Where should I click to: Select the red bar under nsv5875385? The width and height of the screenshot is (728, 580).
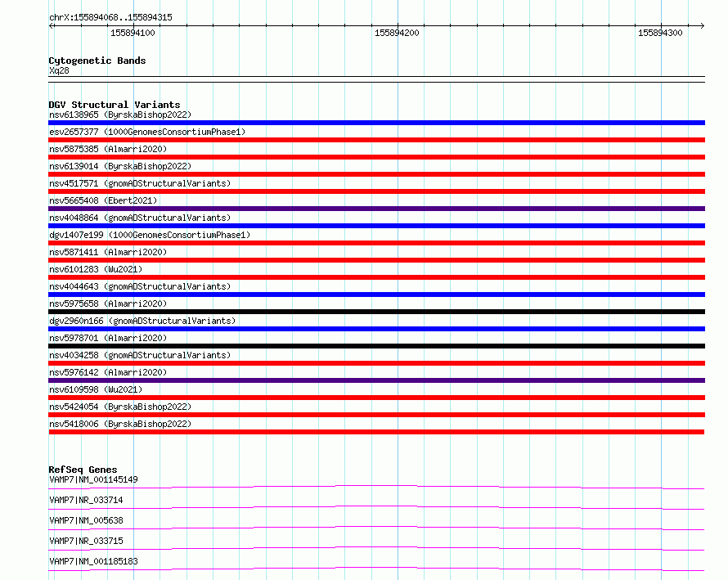[x=376, y=157]
